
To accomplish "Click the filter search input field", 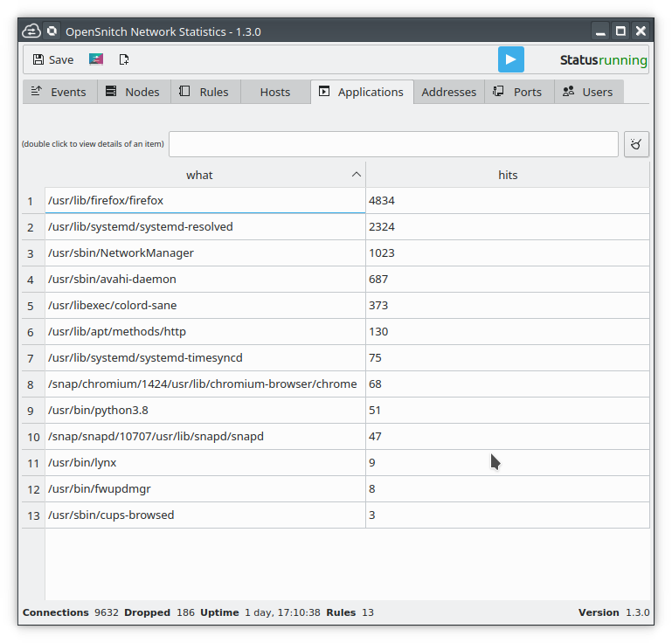I will click(393, 144).
